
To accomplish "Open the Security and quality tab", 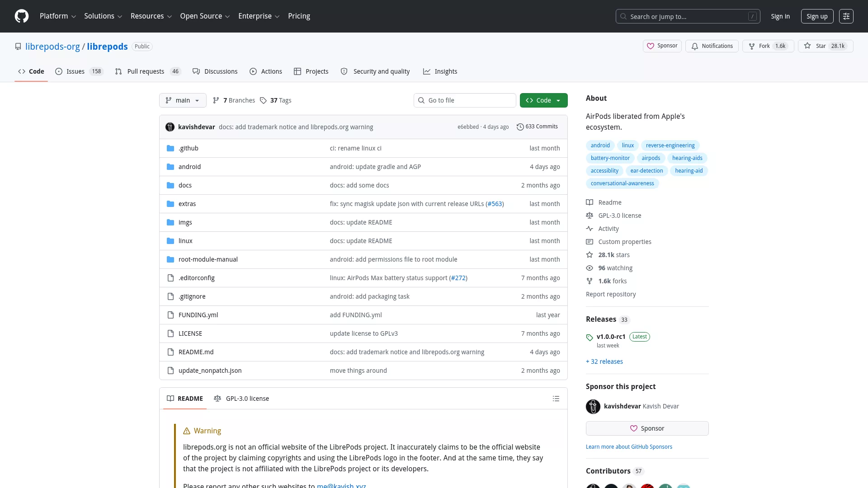I will [x=375, y=71].
